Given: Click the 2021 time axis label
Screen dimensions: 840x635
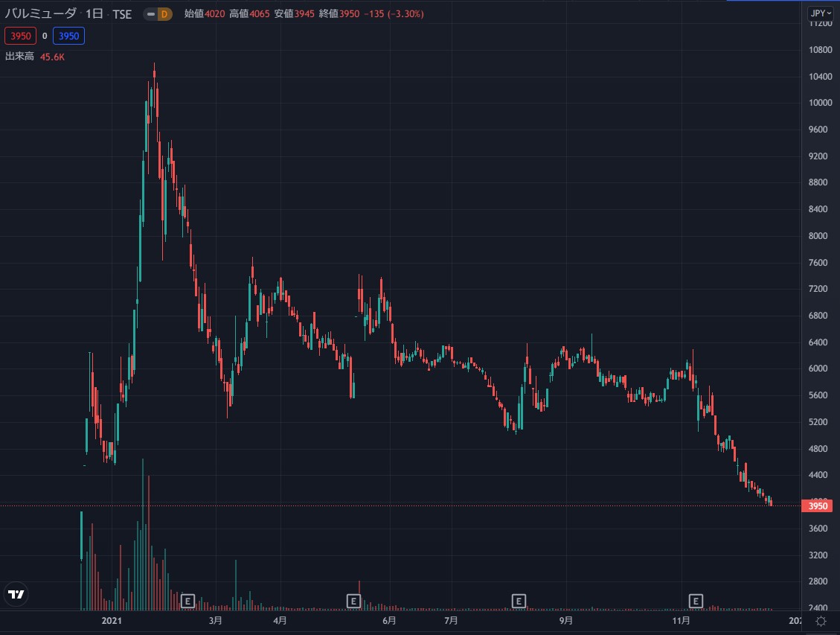Looking at the screenshot, I should coord(112,621).
